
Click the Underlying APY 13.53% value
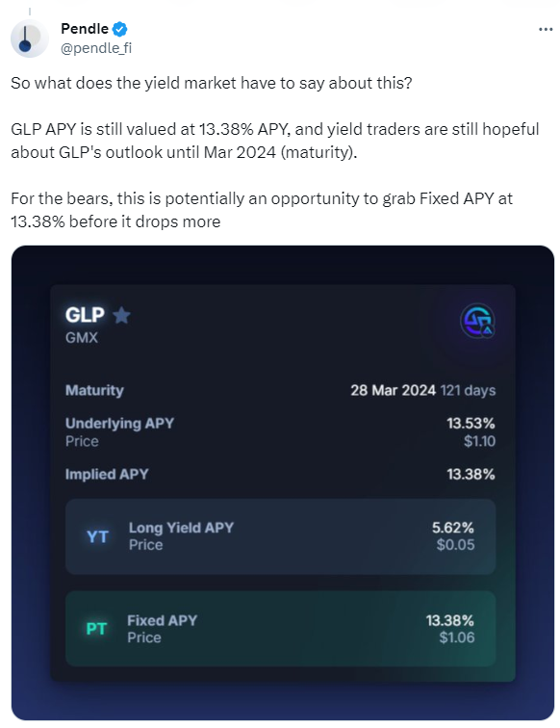pos(471,423)
